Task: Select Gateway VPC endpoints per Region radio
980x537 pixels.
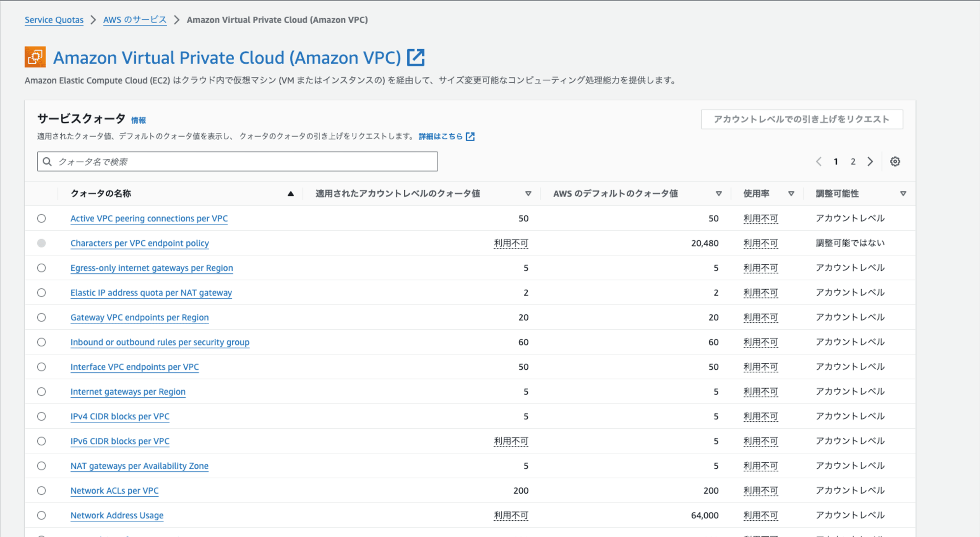Action: (42, 317)
